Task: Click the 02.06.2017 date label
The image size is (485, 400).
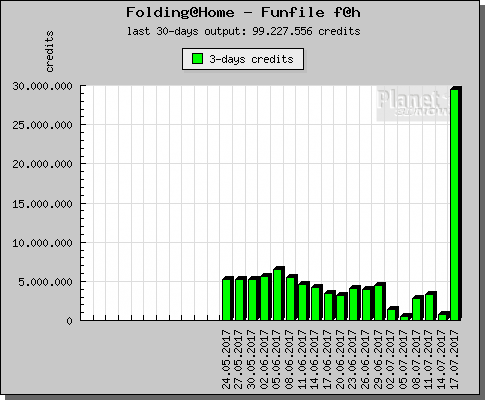Action: [x=264, y=359]
